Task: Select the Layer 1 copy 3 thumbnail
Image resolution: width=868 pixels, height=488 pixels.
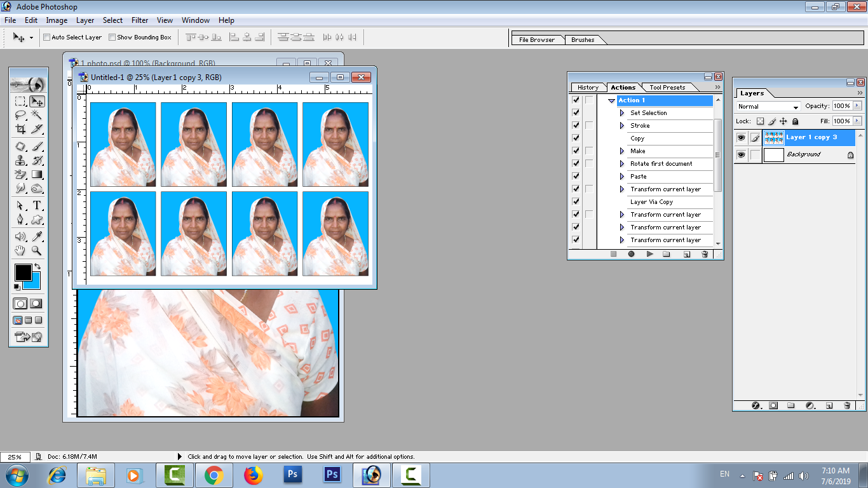Action: click(773, 137)
